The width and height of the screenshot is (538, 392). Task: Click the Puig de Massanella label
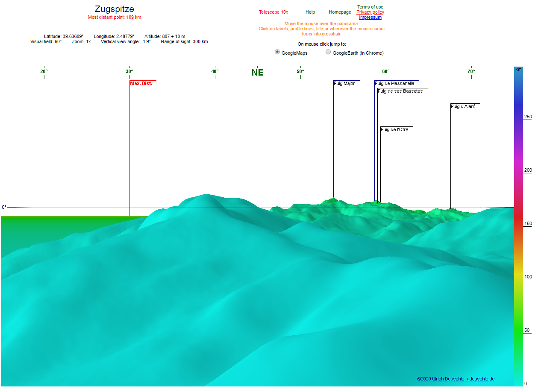pos(394,84)
